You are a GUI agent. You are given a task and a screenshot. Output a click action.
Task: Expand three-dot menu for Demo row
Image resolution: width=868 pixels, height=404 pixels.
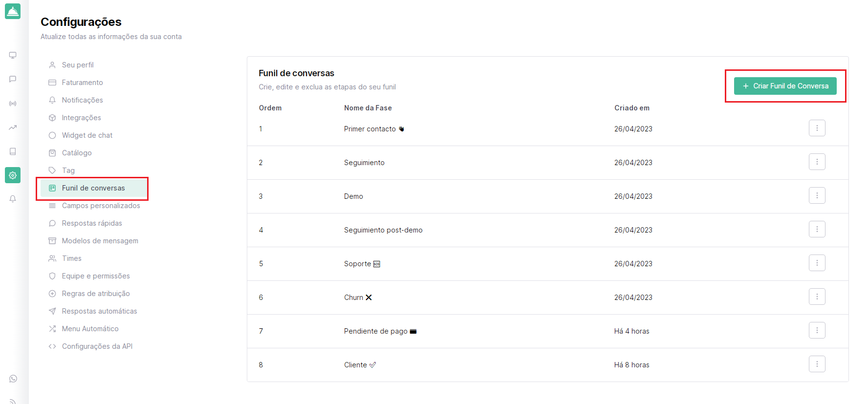(817, 195)
